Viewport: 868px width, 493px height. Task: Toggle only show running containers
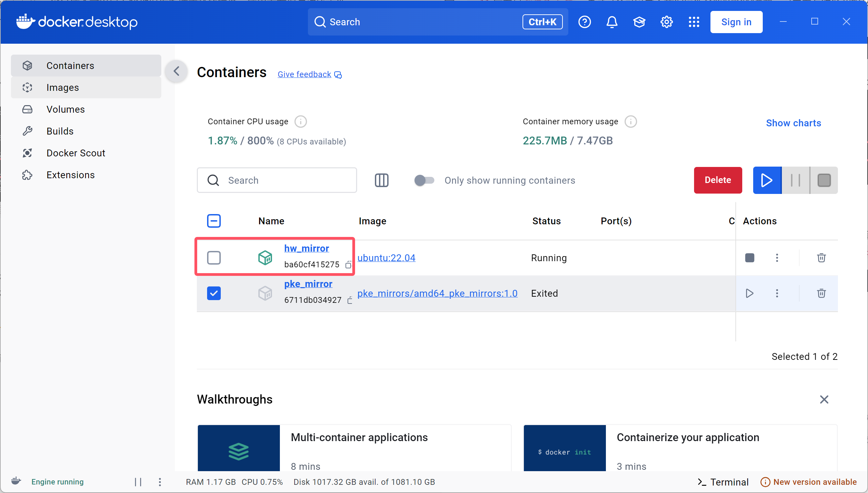pyautogui.click(x=424, y=180)
